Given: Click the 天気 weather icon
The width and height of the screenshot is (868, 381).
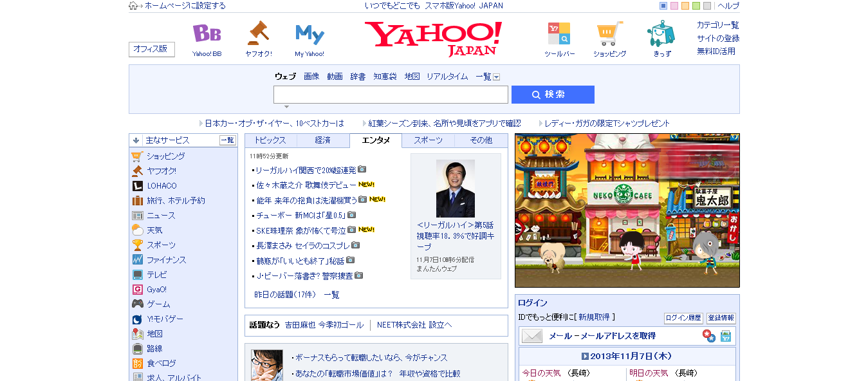Looking at the screenshot, I should tap(137, 230).
